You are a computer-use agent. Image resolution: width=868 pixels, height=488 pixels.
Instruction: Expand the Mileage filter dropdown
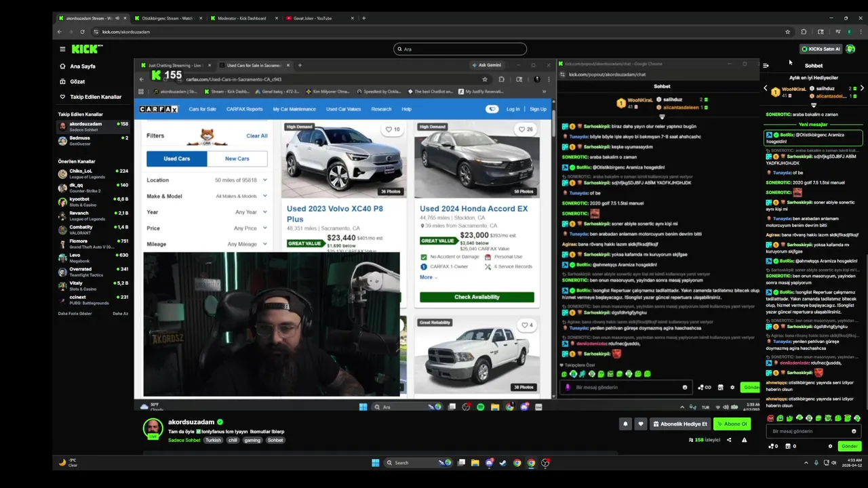coord(207,244)
